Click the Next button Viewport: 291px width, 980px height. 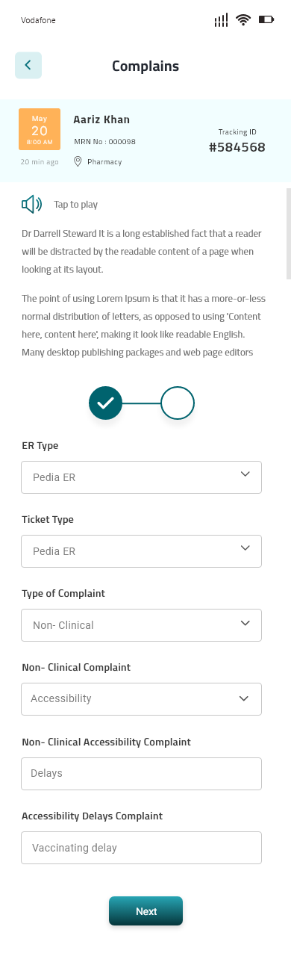[146, 911]
